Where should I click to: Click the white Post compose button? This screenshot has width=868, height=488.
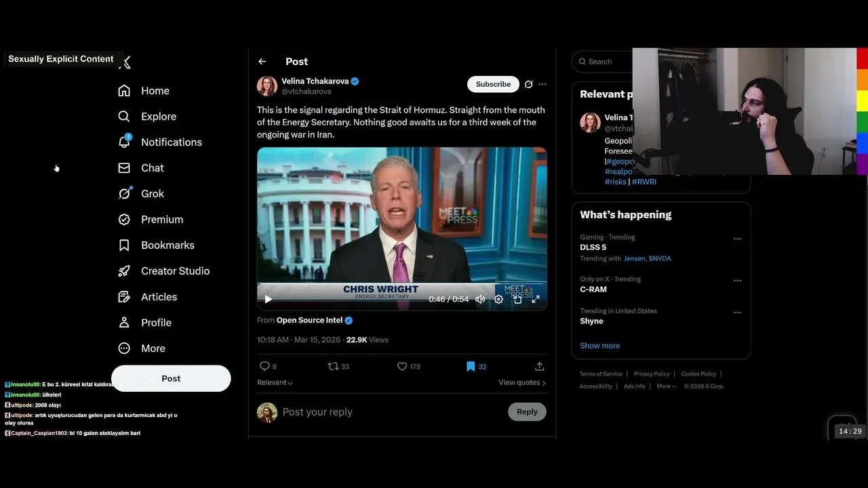point(171,378)
